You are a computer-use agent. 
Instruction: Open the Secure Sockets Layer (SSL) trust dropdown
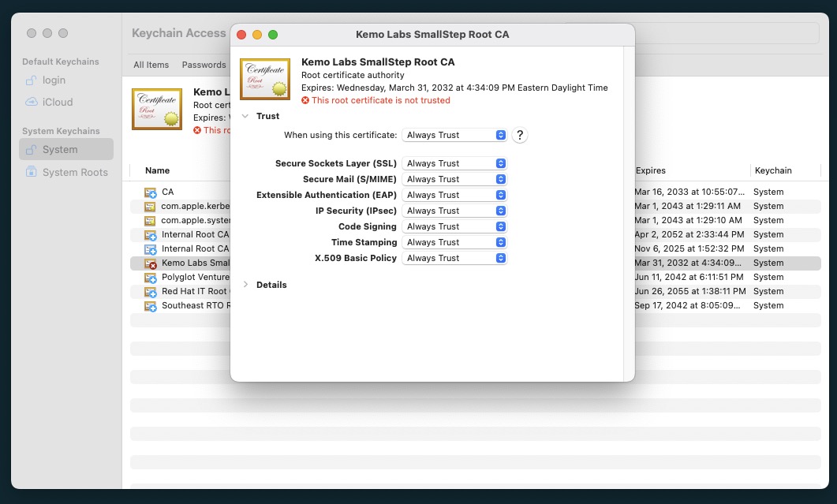tap(454, 163)
